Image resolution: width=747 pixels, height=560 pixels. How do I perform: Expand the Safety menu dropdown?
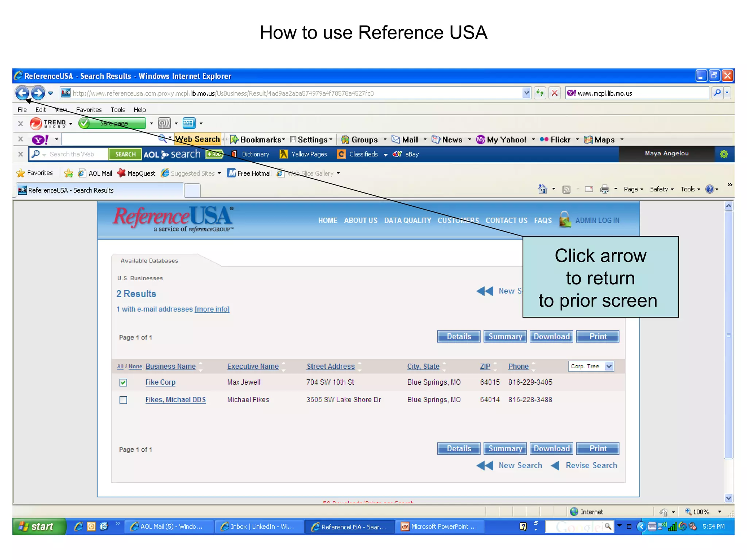coord(662,189)
